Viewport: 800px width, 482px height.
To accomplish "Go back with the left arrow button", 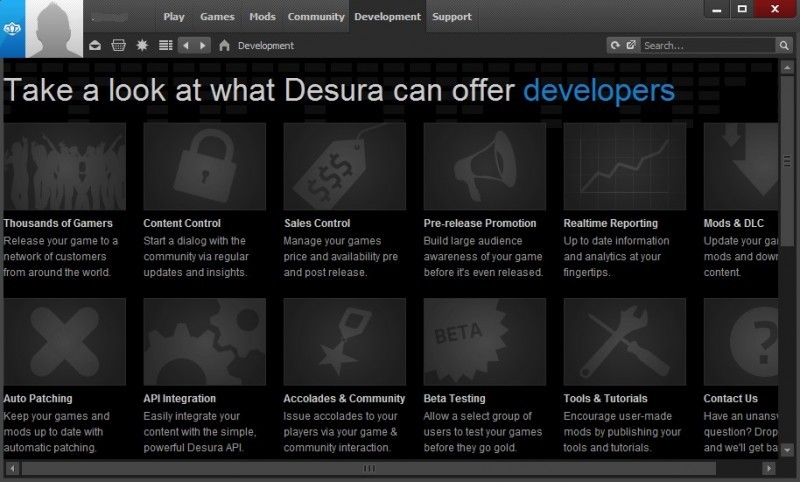I will pos(186,45).
